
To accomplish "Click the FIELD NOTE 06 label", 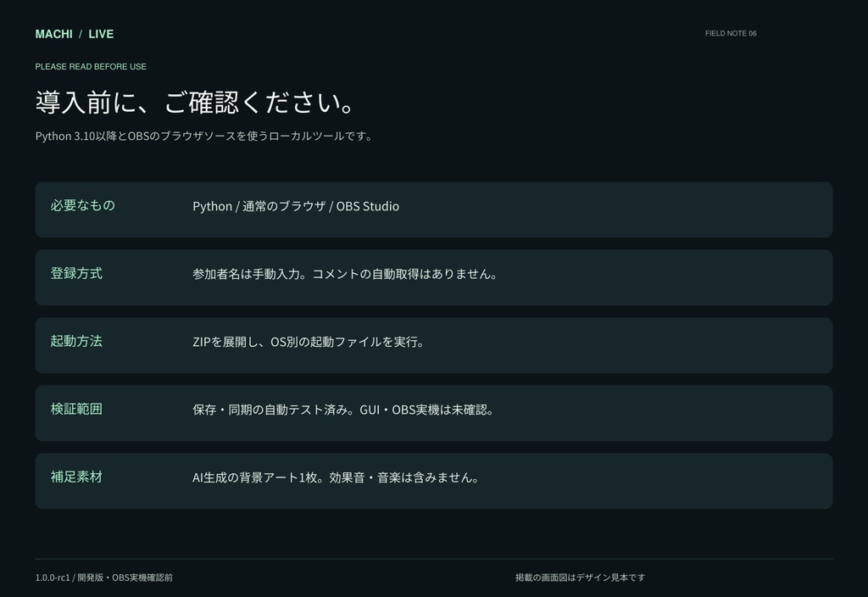I will (x=730, y=33).
